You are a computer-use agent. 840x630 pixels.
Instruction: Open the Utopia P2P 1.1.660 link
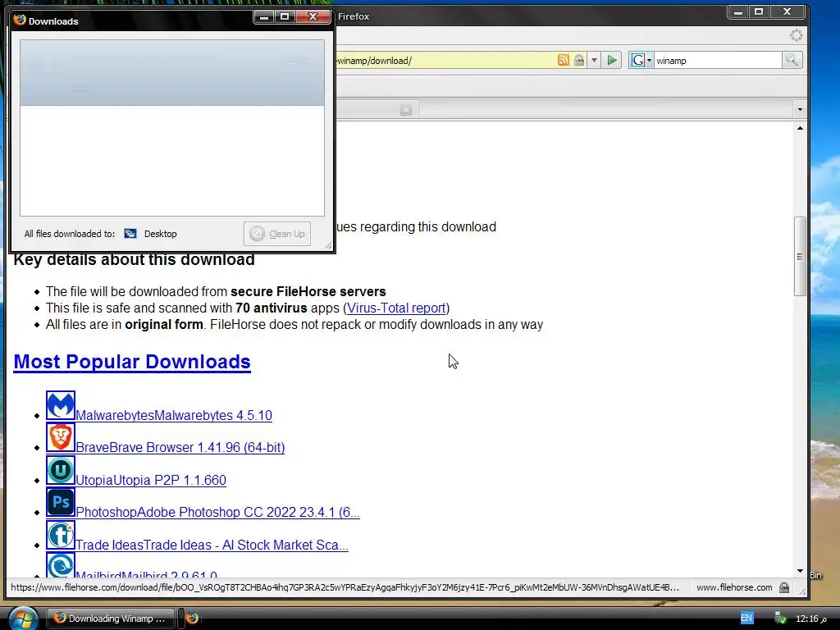[x=151, y=480]
